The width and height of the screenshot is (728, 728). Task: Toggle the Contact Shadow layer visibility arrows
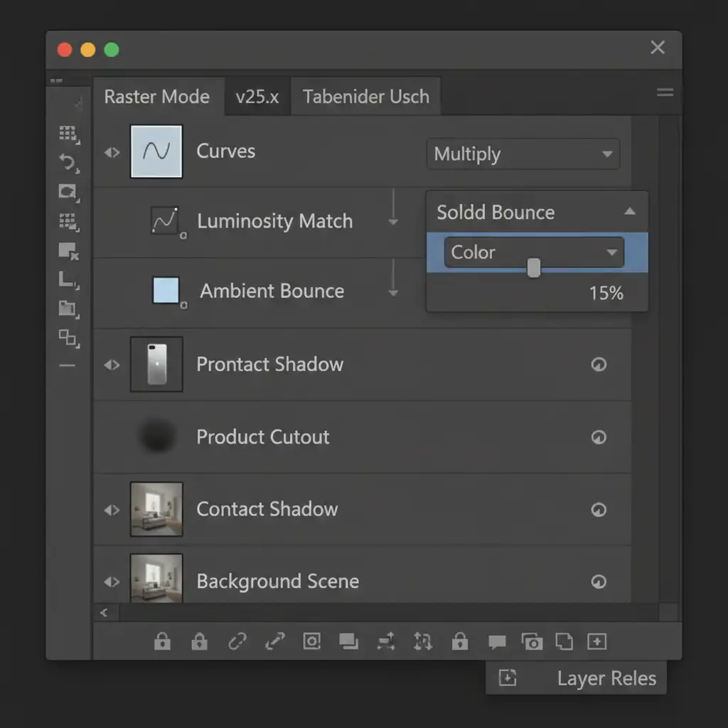(112, 510)
